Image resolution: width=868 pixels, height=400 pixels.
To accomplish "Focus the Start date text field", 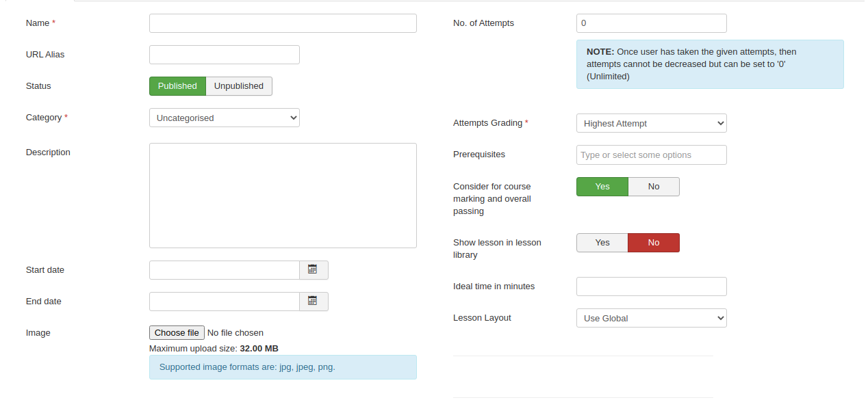I will [224, 270].
